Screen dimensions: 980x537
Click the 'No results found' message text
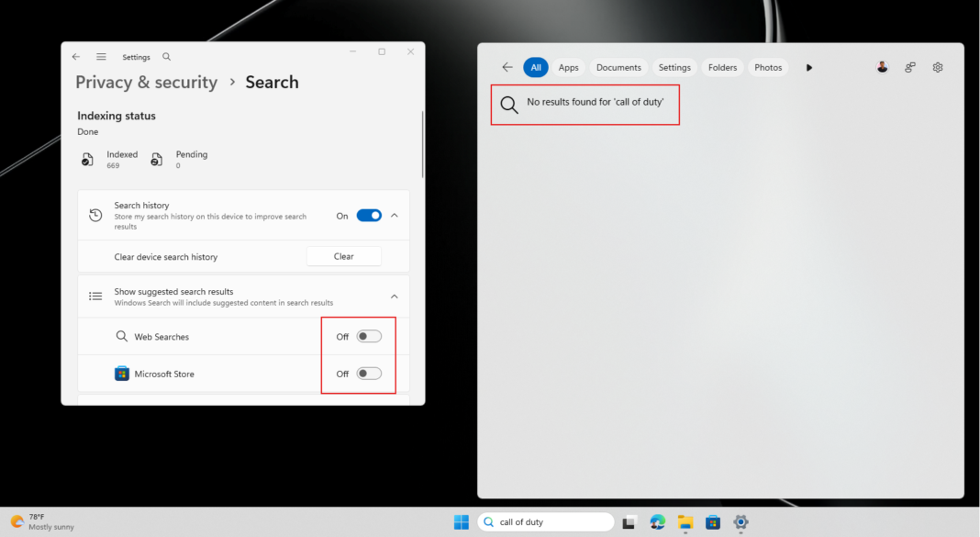pos(595,102)
